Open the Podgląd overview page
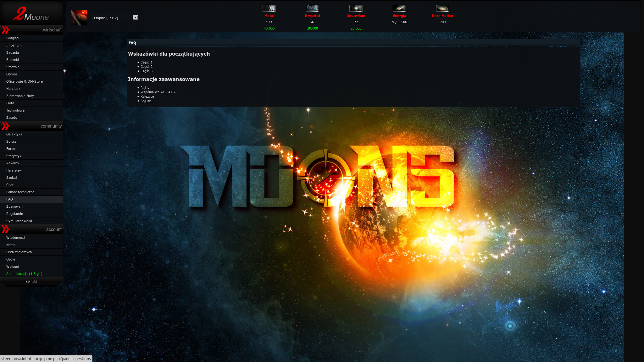This screenshot has width=644, height=362. coord(31,38)
